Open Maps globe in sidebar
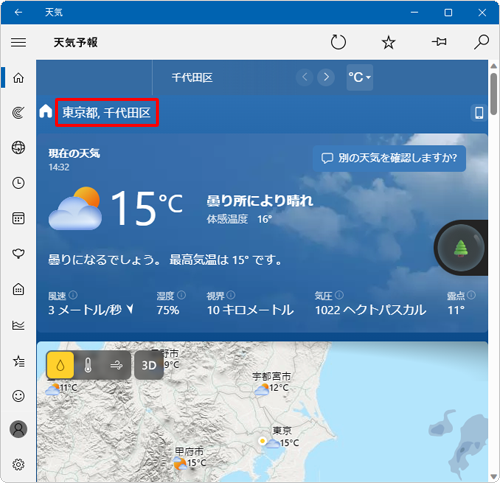This screenshot has width=500, height=483. click(x=18, y=147)
